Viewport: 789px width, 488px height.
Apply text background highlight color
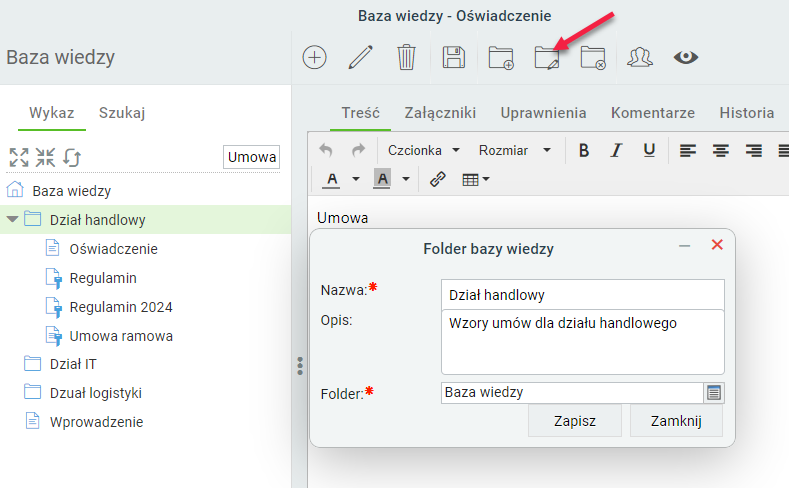(382, 179)
